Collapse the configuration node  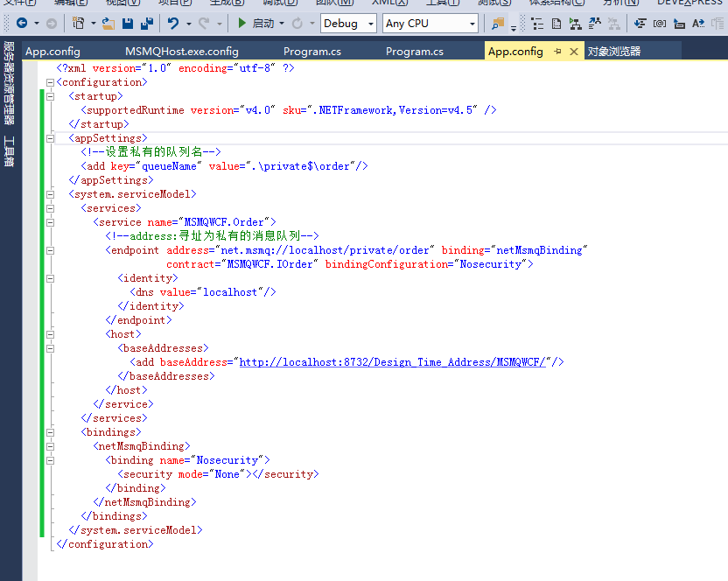coord(50,82)
